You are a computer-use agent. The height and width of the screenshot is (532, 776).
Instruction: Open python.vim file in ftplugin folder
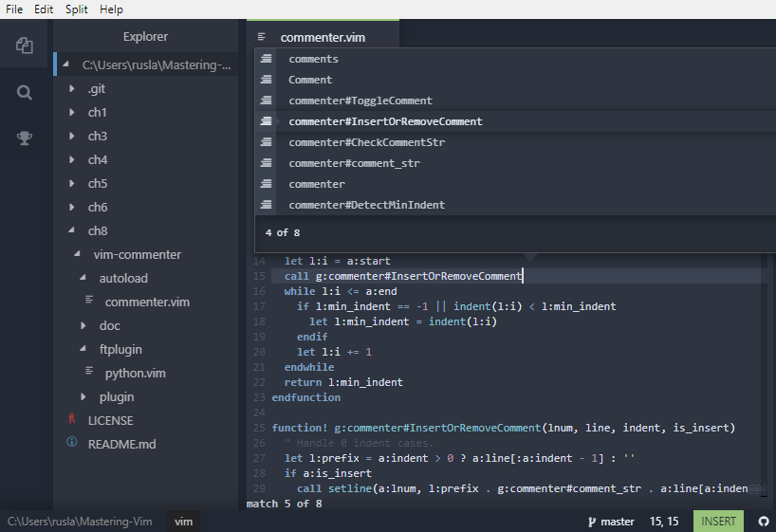click(x=134, y=373)
